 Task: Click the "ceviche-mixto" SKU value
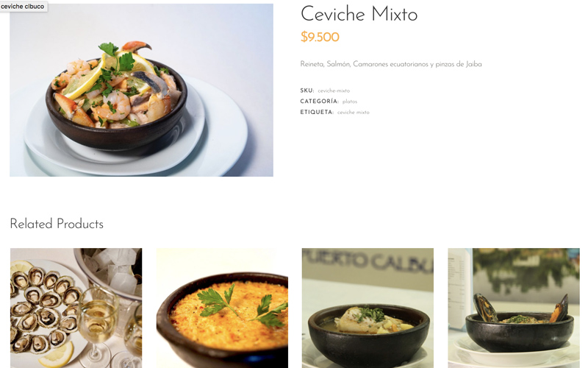click(334, 91)
